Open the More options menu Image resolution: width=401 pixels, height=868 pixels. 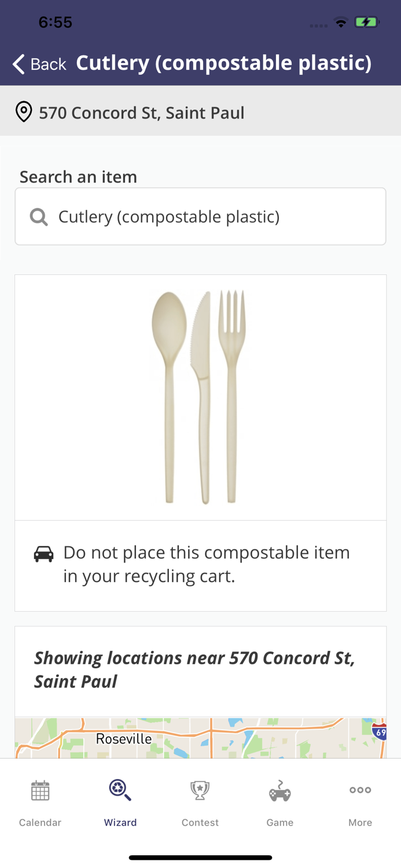(360, 789)
